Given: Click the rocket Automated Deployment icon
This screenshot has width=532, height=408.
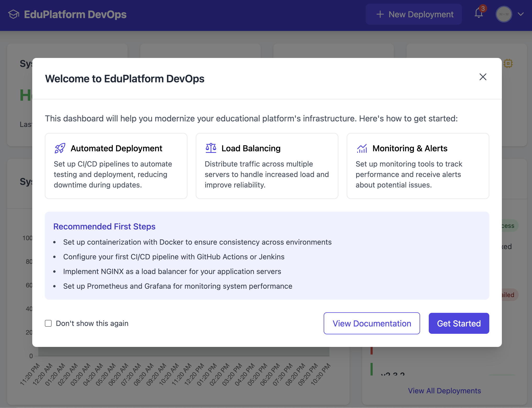Looking at the screenshot, I should tap(60, 148).
